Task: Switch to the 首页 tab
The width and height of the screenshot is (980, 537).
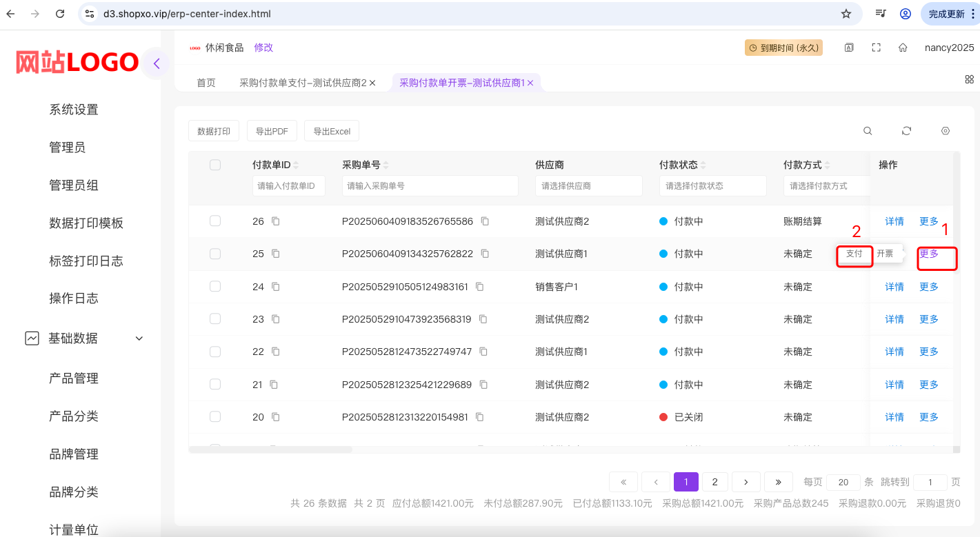Action: (206, 83)
